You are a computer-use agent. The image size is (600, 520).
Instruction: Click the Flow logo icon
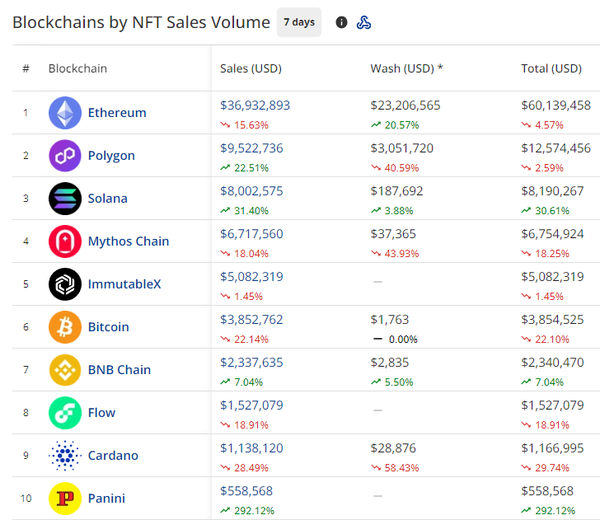pos(65,413)
